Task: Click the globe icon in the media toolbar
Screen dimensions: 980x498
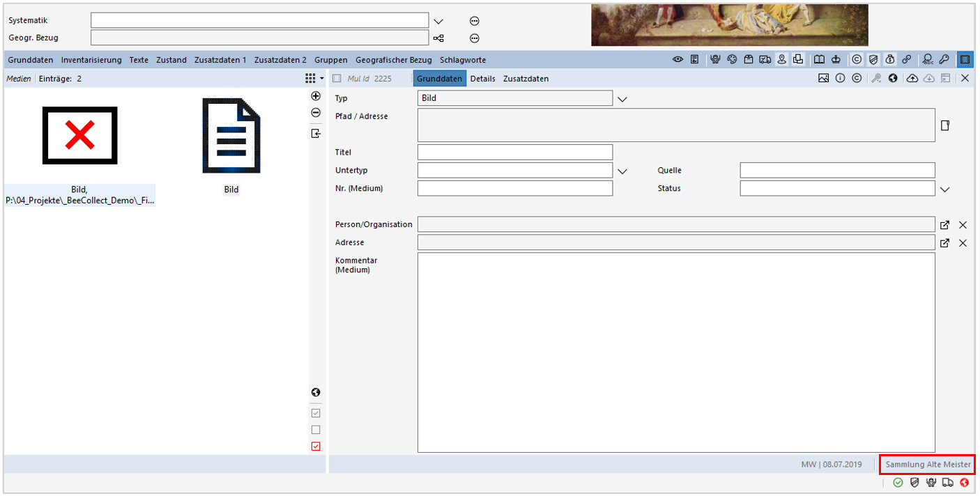Action: pyautogui.click(x=893, y=79)
